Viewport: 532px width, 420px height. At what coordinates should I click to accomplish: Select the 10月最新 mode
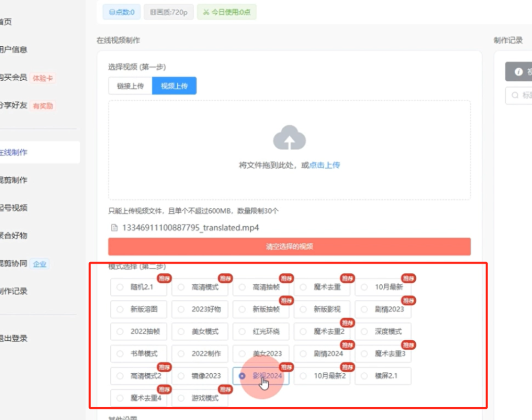coord(383,287)
